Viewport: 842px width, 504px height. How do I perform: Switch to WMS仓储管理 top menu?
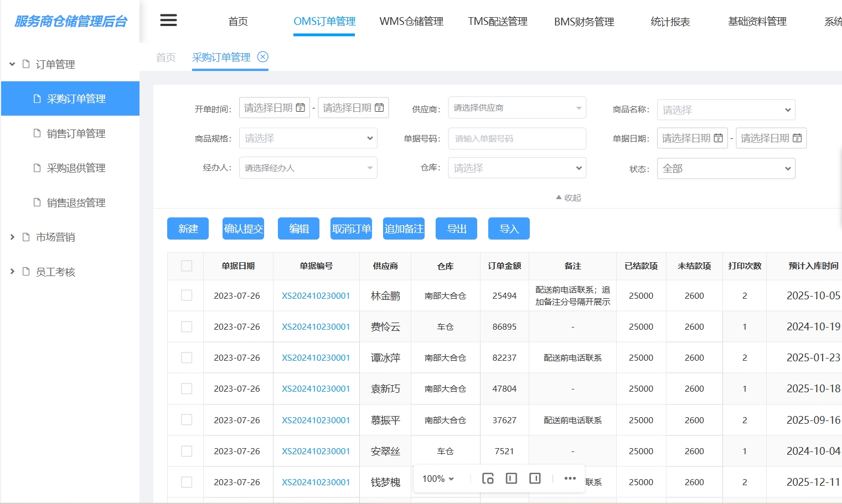(411, 22)
